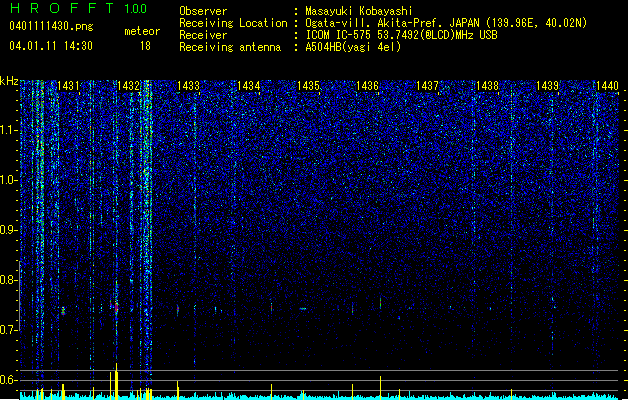This screenshot has width=629, height=400.
Task: Click the yellow power spike near 1436
Action: click(380, 388)
